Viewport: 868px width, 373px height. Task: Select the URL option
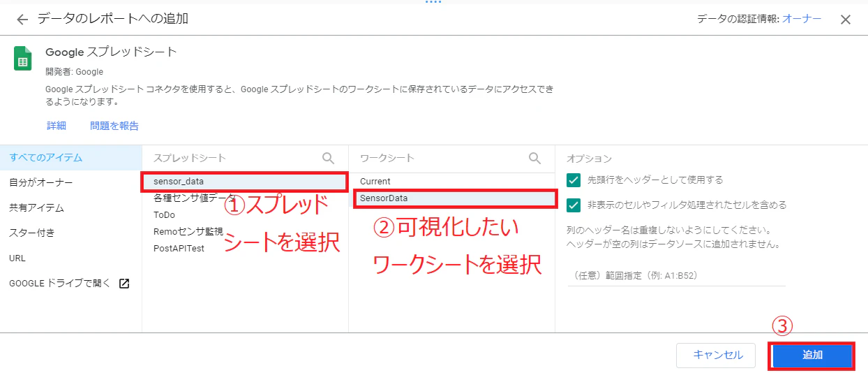(70, 258)
